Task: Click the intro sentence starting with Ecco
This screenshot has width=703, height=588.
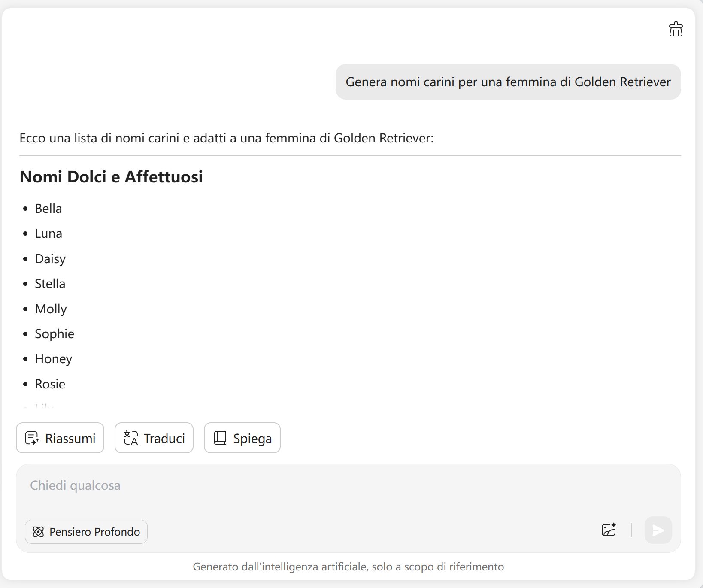Action: pos(227,138)
